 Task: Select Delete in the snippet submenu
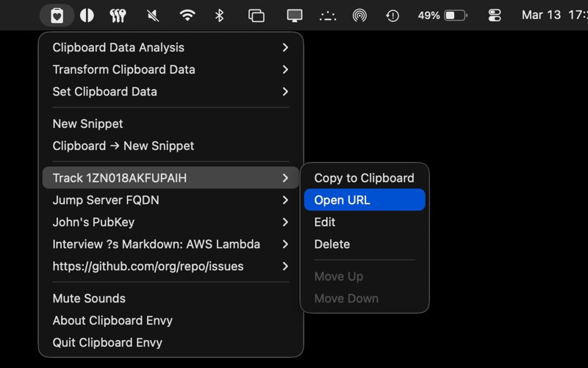(365, 244)
